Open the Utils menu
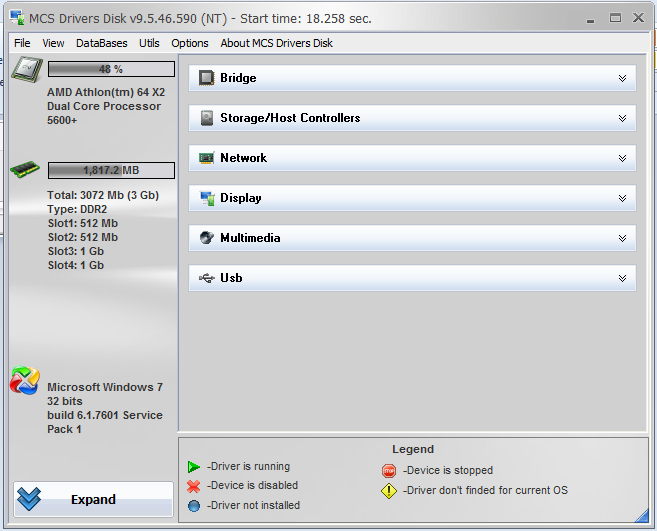This screenshot has width=657, height=531. pos(149,43)
